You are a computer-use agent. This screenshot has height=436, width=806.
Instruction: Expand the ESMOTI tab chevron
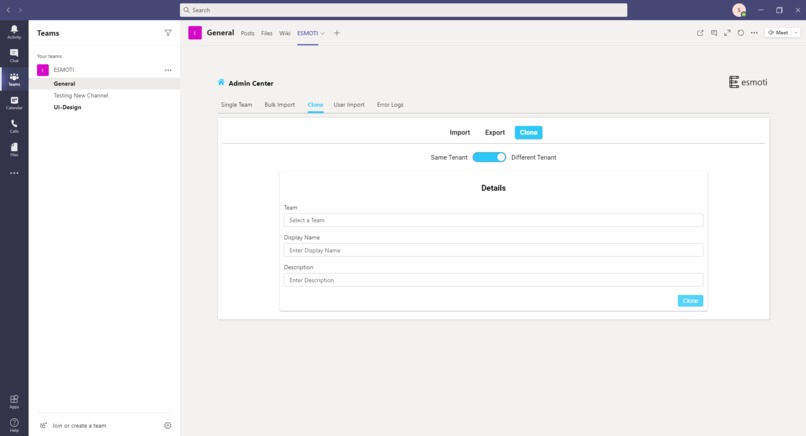322,33
